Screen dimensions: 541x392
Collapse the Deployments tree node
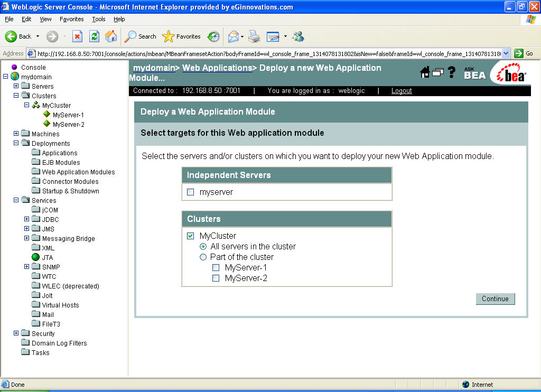coord(16,143)
